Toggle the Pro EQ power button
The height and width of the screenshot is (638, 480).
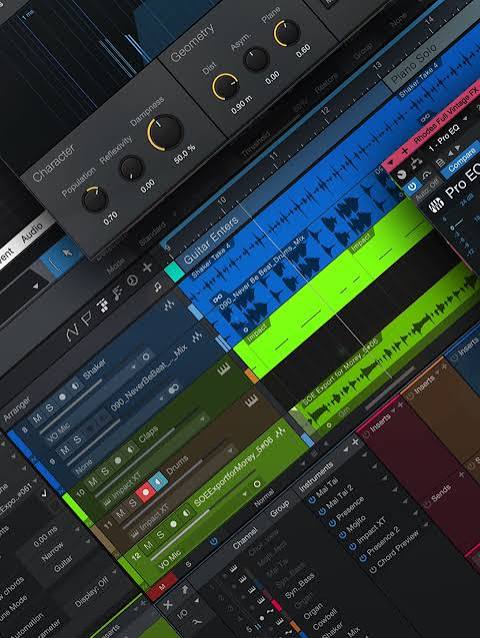pos(412,187)
